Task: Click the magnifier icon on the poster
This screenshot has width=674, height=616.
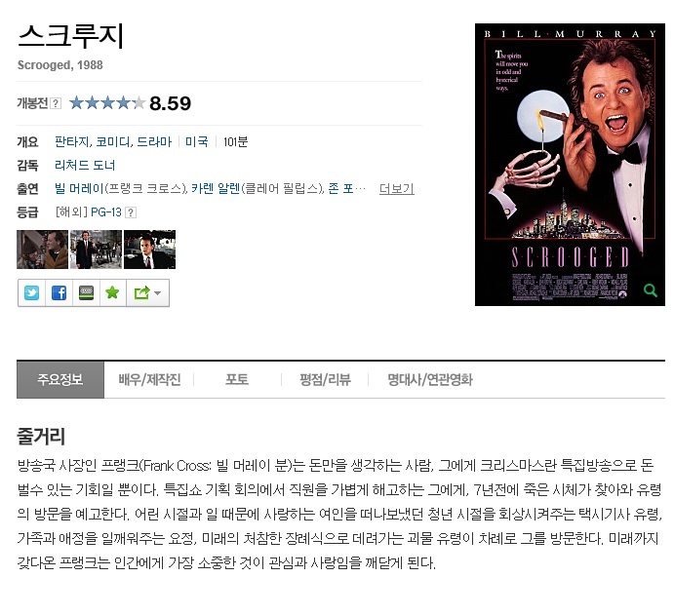Action: coord(651,290)
